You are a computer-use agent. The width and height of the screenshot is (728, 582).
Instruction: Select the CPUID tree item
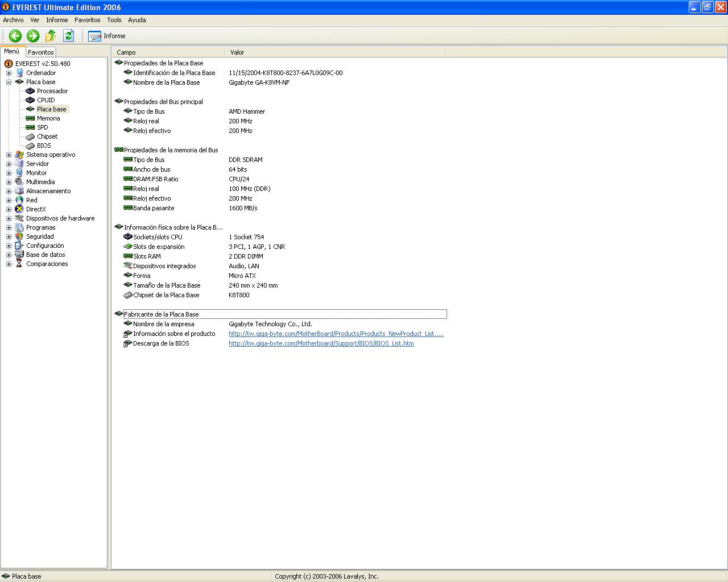click(45, 100)
